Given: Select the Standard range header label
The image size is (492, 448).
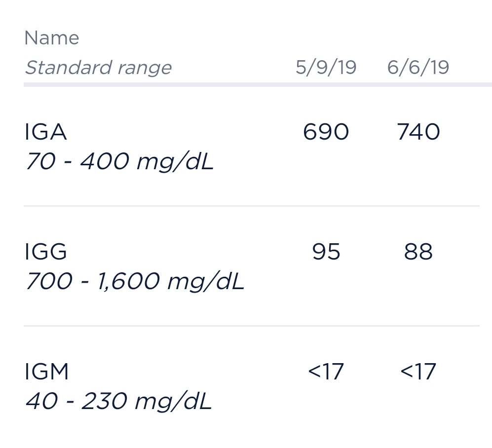Looking at the screenshot, I should click(x=98, y=68).
